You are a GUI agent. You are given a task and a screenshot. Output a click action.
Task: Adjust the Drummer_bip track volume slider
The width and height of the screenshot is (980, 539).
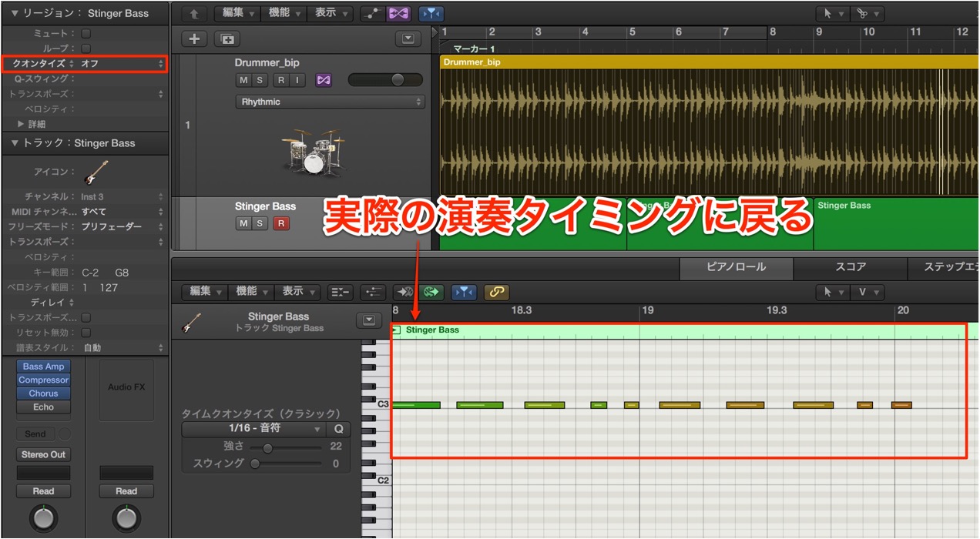[385, 80]
